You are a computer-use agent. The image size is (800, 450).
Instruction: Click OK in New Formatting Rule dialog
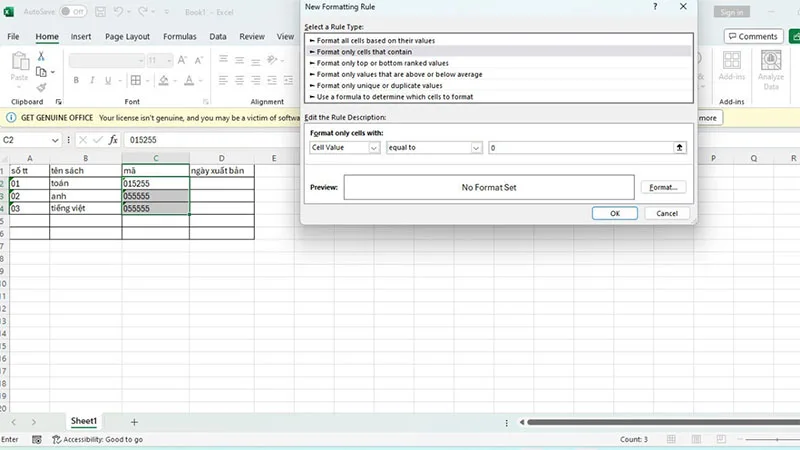[x=615, y=213]
